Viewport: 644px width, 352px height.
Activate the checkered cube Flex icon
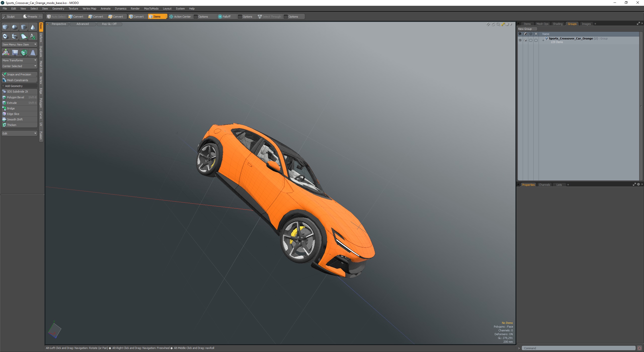(24, 53)
